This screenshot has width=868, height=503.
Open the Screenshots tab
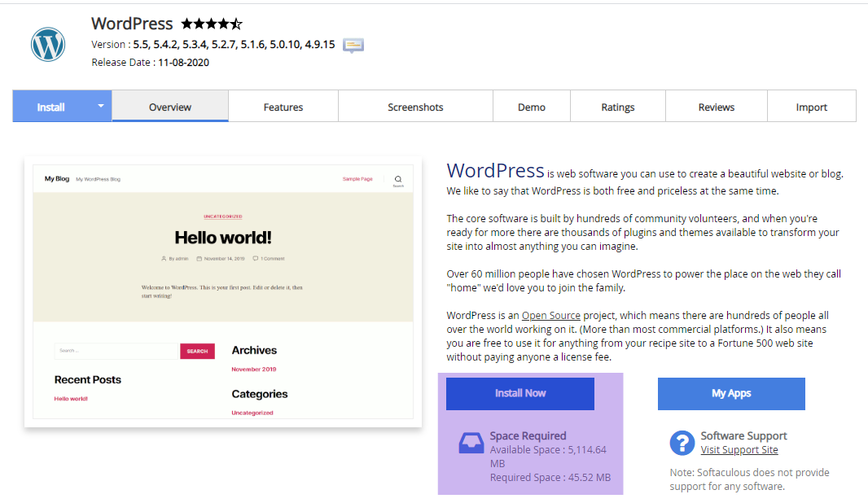(415, 107)
